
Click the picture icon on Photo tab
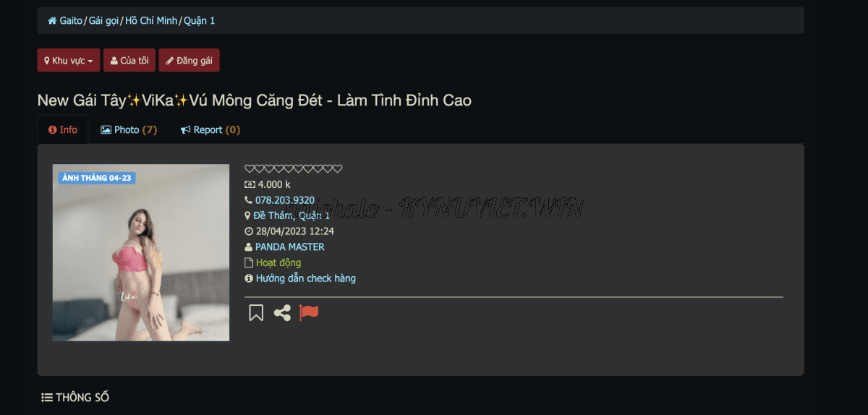pos(106,130)
